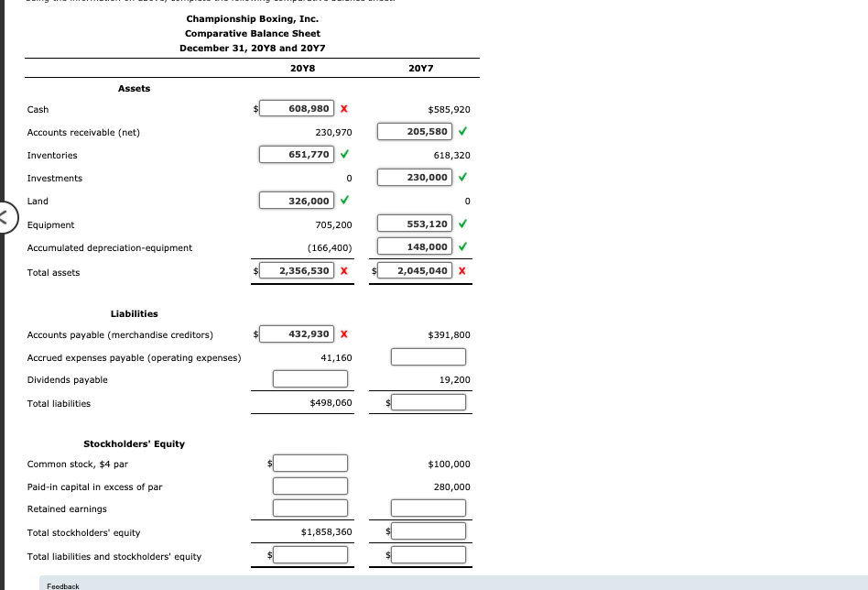Click the $585,920 Cash 20Y7 value
868x590 pixels.
click(x=449, y=110)
